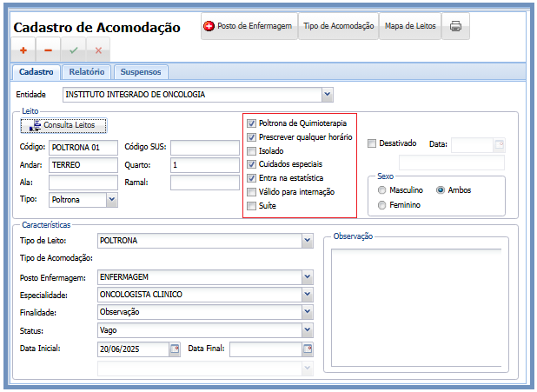Check the Desativado checkbox

372,143
